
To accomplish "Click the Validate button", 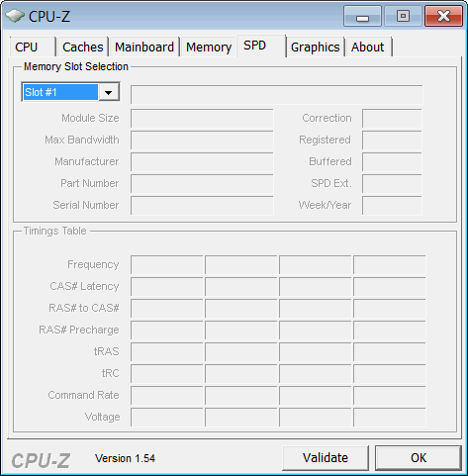I will coord(326,458).
